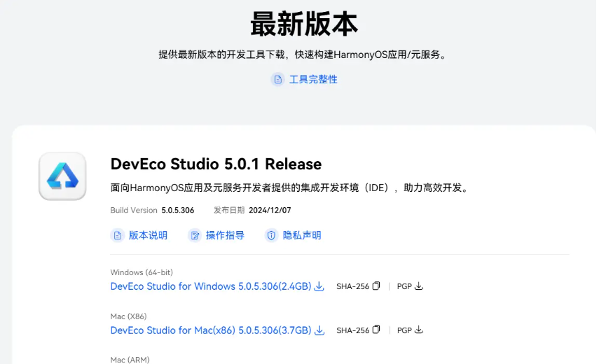Click SHA-256 label in Windows row
This screenshot has width=599, height=364.
pos(352,286)
